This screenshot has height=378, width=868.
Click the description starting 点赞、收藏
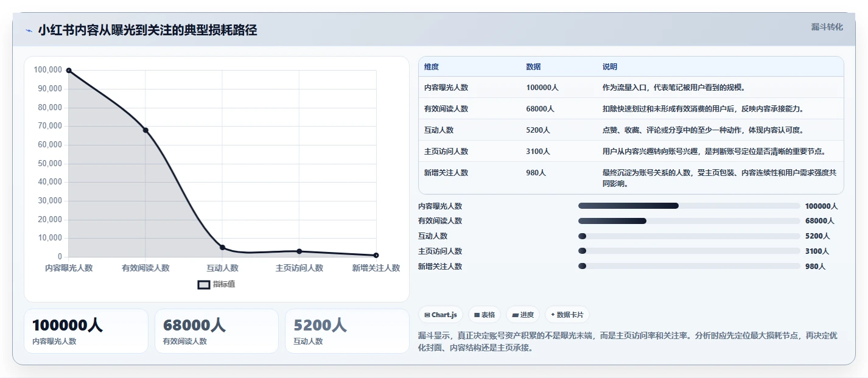click(x=705, y=130)
